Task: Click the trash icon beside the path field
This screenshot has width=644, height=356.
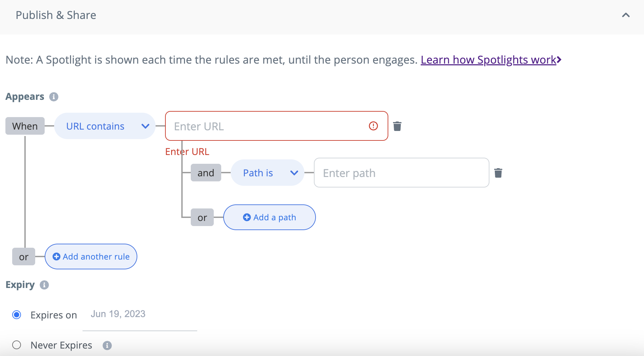Action: pyautogui.click(x=498, y=173)
